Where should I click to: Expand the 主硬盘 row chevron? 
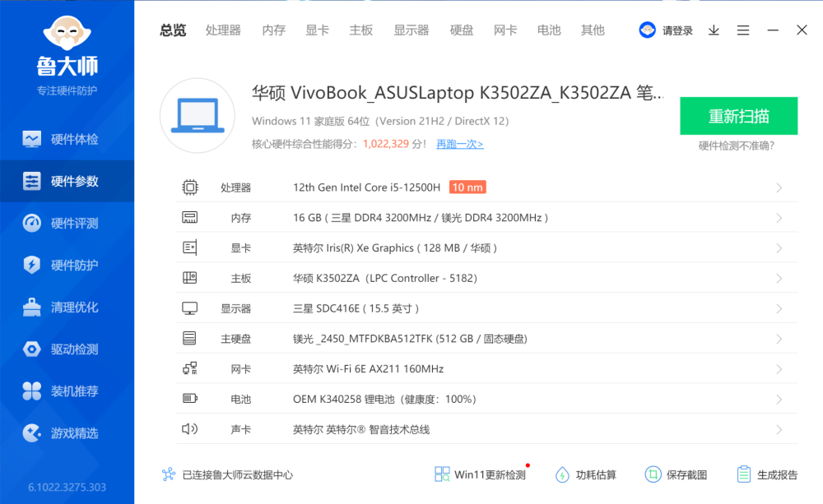(x=779, y=339)
